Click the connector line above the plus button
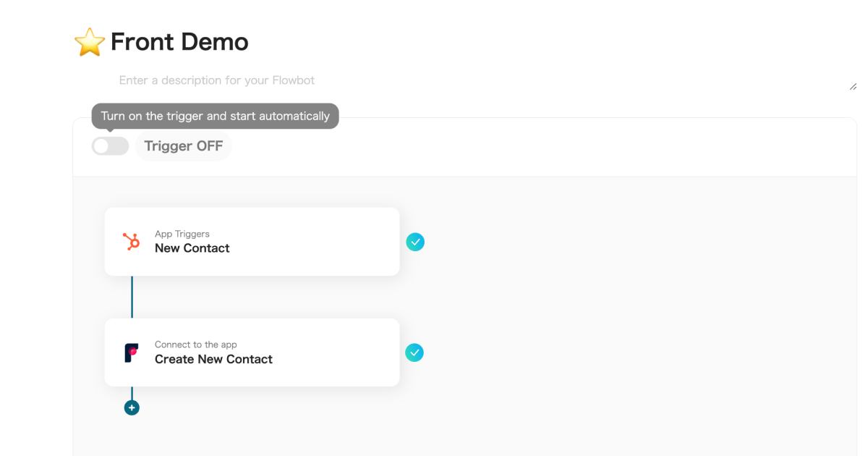 [132, 393]
